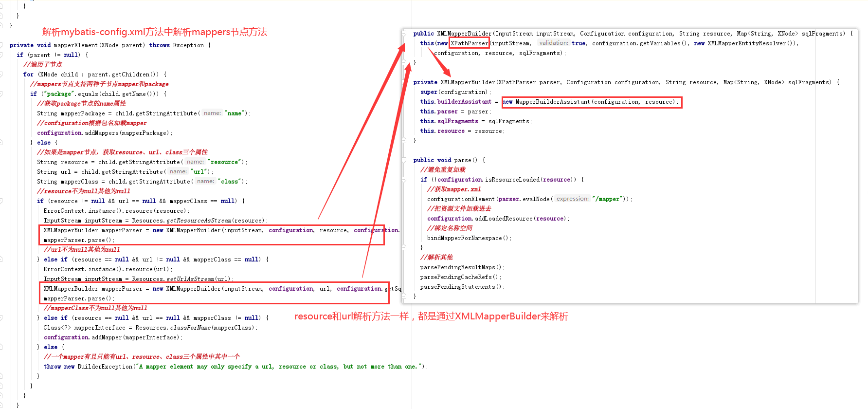Click the 'Resources.classForName(mapperClass)' line
The width and height of the screenshot is (868, 409).
coord(151,328)
